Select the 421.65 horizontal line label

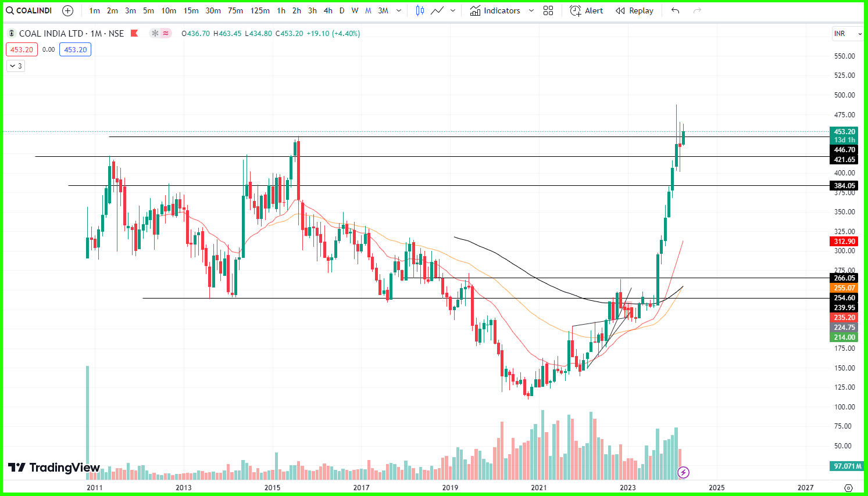tap(844, 160)
